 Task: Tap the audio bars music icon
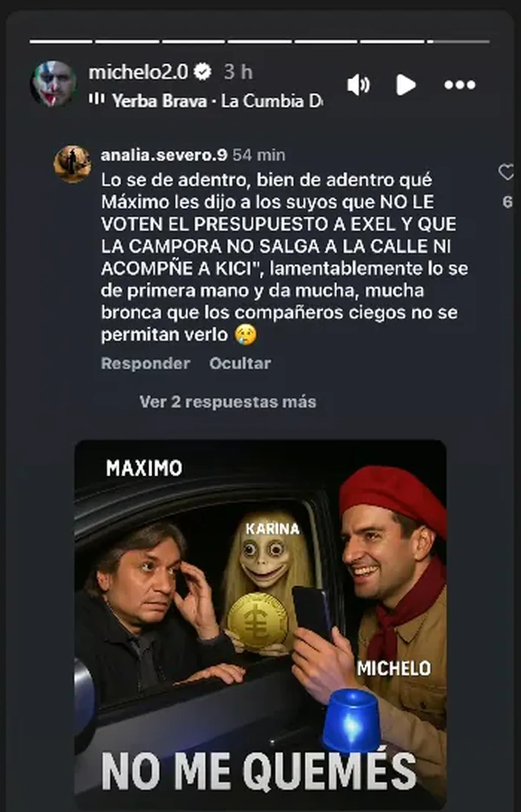click(97, 99)
